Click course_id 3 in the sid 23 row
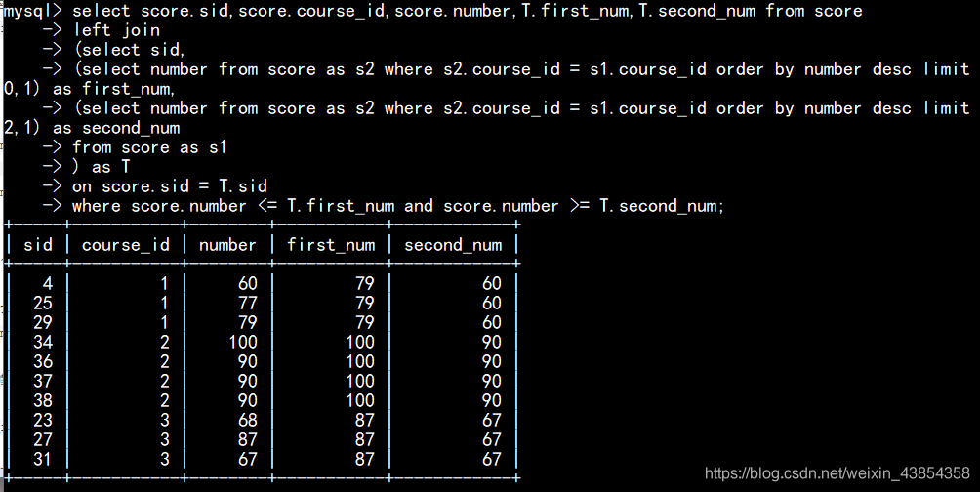 (x=164, y=420)
